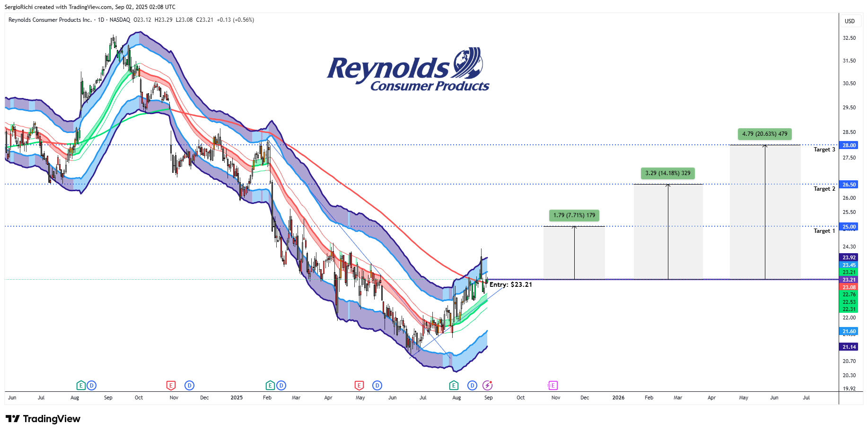Open the dividend D marker before Dec 2024
The image size is (868, 433).
[189, 385]
